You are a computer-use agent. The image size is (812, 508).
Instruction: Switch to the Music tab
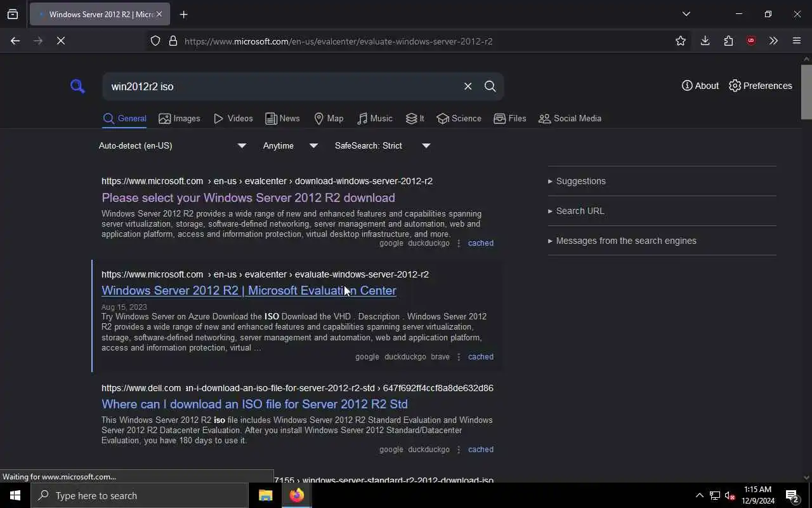pos(375,119)
